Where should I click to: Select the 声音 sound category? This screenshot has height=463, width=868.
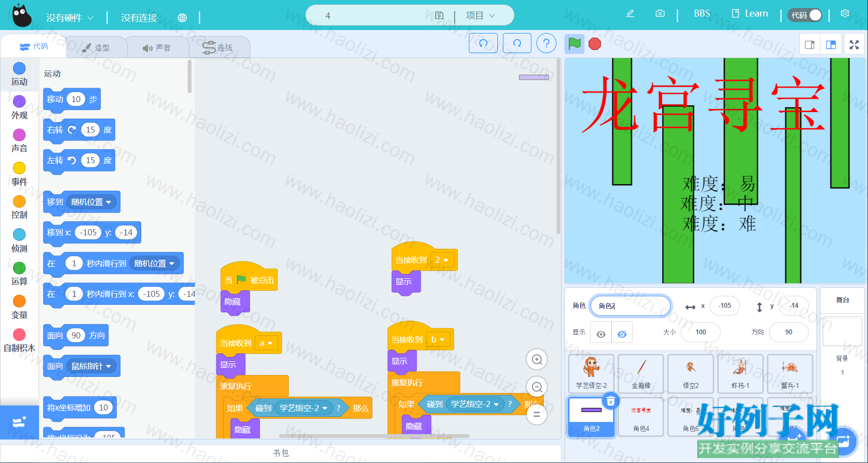[19, 141]
